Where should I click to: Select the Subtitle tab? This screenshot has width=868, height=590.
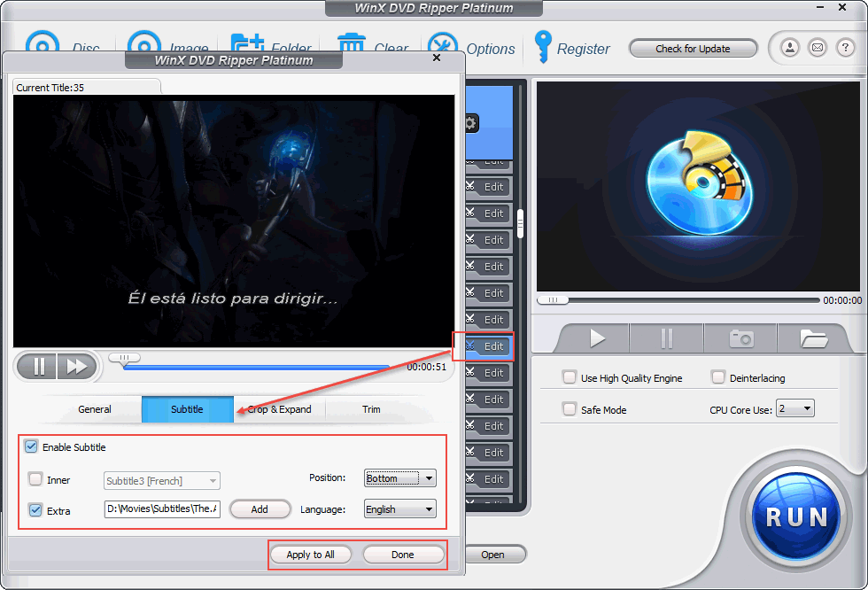(x=187, y=409)
